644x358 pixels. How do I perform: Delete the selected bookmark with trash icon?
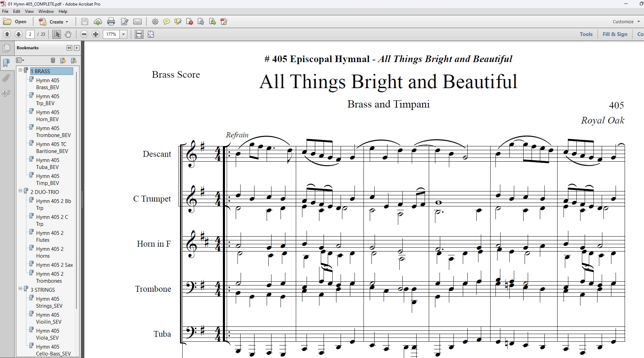[53, 60]
